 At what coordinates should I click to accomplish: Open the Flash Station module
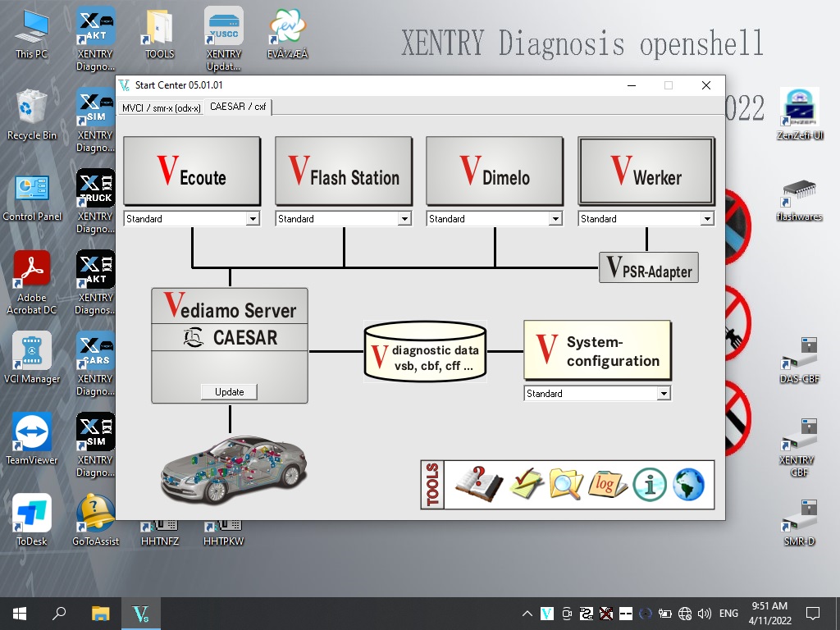pos(344,171)
